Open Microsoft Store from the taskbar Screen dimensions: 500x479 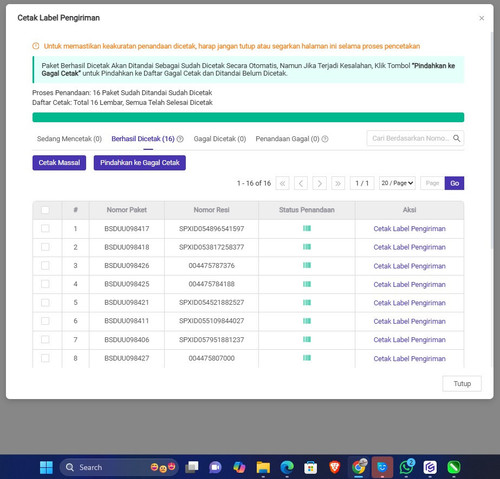pyautogui.click(x=310, y=467)
